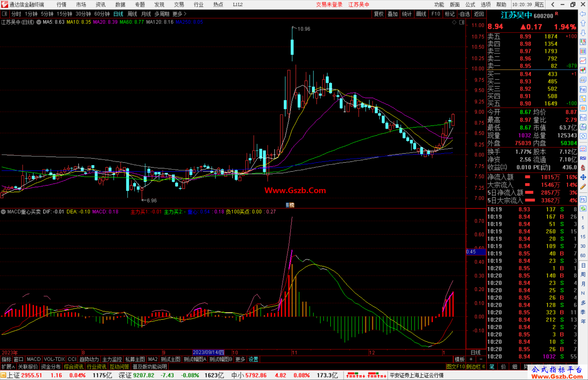Open the hierarchy tree icon in sidebar
The image size is (588, 380).
(x=583, y=99)
